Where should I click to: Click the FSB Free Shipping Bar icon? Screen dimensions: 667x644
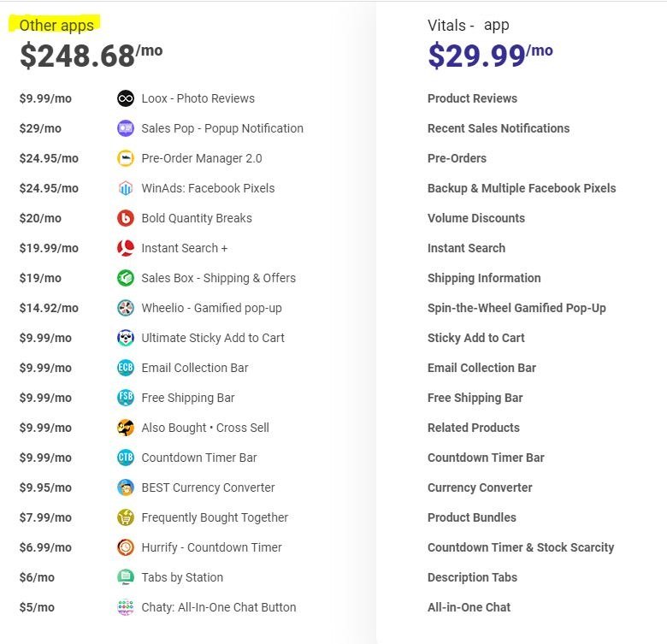click(x=126, y=398)
